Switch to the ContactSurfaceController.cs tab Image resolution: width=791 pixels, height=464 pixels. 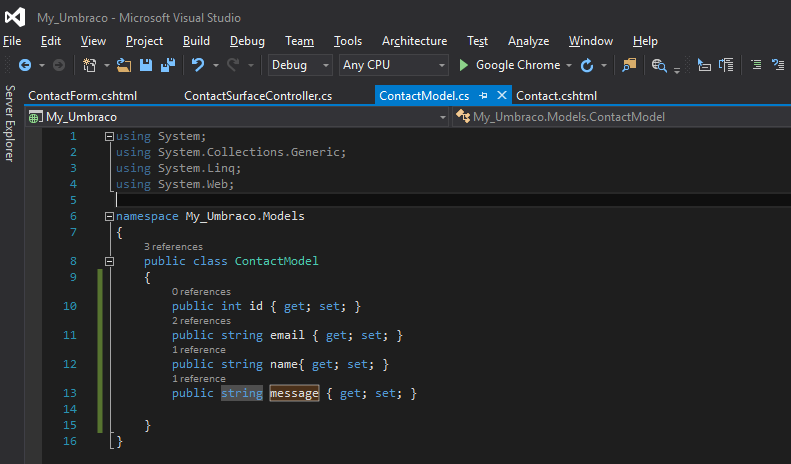[x=258, y=96]
